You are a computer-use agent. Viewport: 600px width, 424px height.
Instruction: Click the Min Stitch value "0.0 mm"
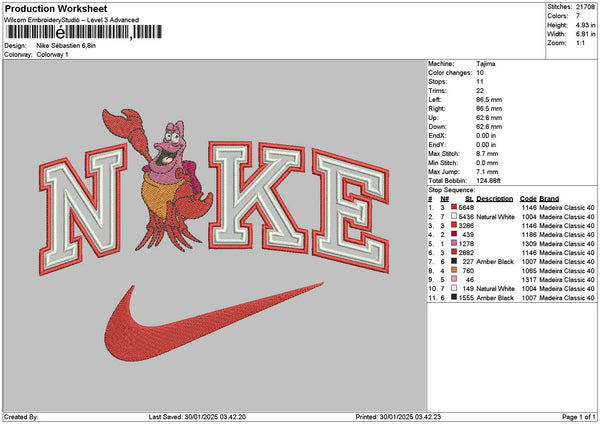(x=487, y=163)
